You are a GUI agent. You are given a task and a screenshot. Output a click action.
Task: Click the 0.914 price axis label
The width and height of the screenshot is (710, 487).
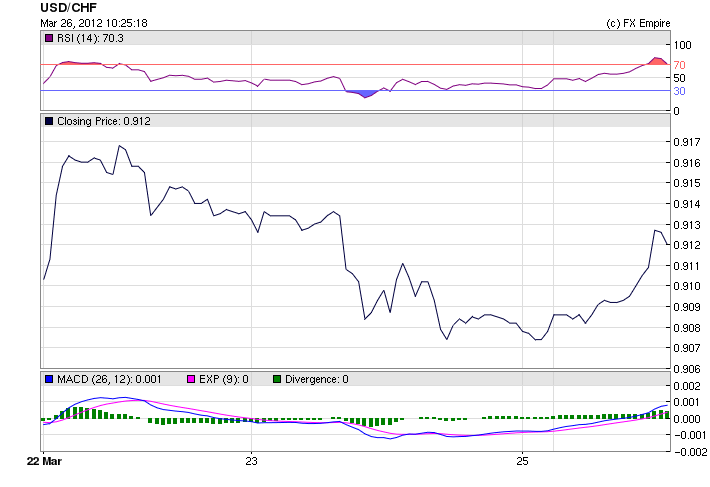[687, 204]
